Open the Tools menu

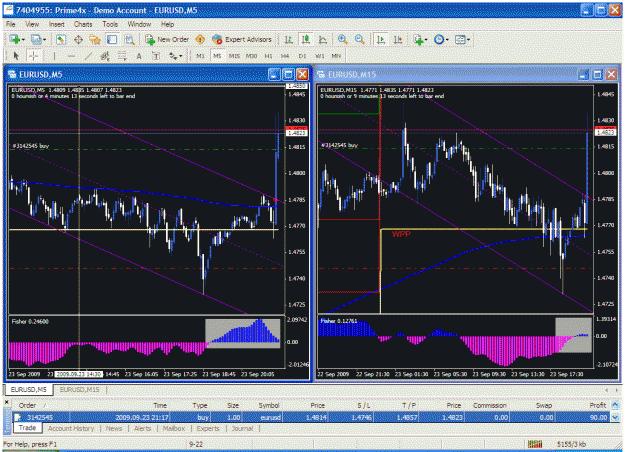(x=110, y=24)
